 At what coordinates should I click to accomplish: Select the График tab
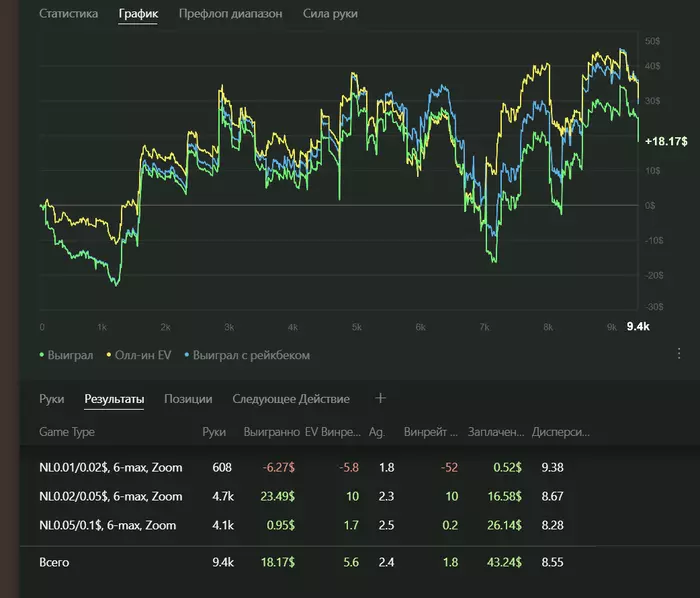click(138, 14)
